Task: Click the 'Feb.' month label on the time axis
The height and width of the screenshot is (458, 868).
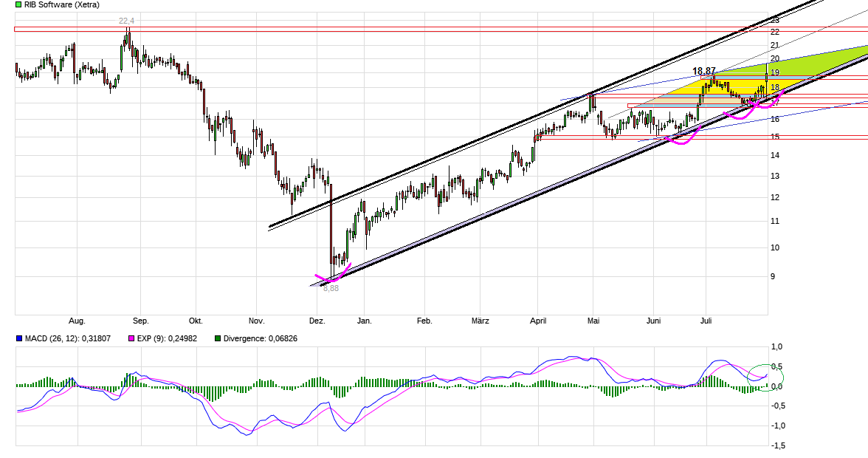Action: point(424,321)
